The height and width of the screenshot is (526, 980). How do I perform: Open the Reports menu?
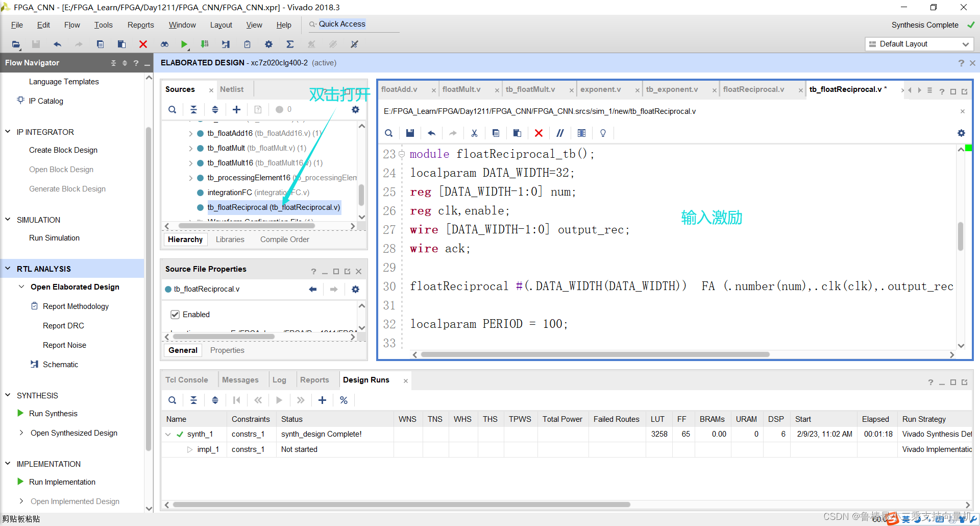tap(140, 25)
